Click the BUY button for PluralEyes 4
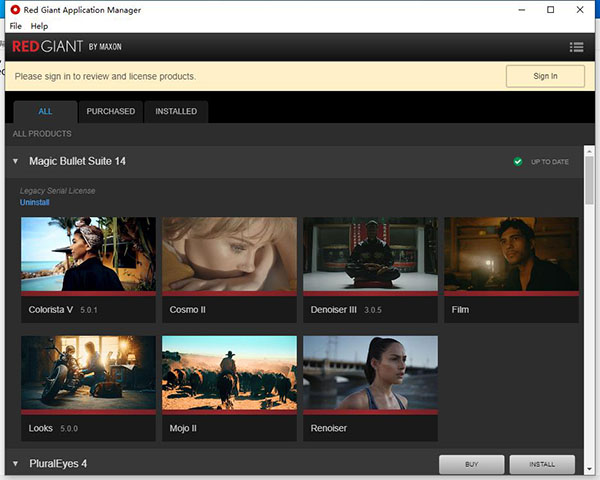The width and height of the screenshot is (600, 480). [471, 464]
